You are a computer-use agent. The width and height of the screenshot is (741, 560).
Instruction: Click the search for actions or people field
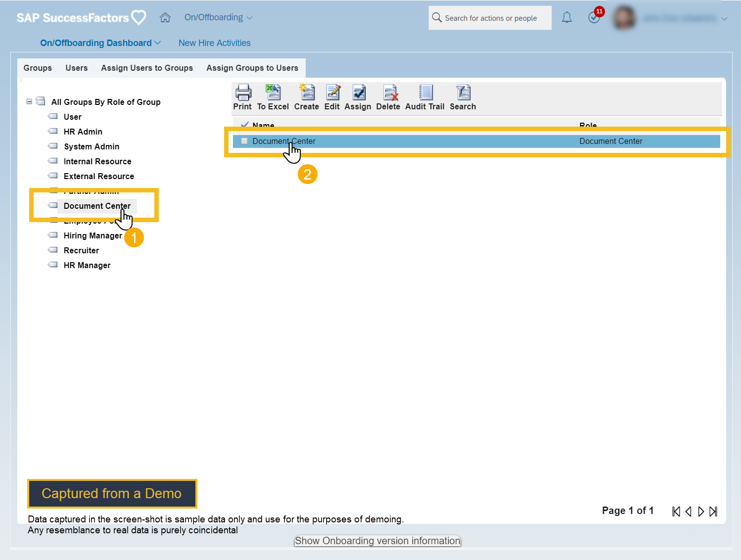(490, 18)
